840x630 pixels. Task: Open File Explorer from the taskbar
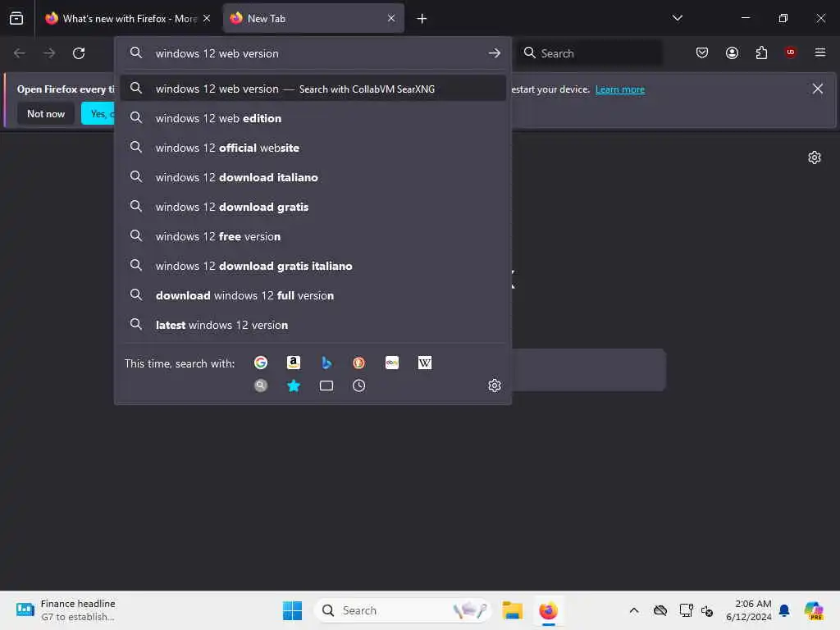click(x=512, y=610)
